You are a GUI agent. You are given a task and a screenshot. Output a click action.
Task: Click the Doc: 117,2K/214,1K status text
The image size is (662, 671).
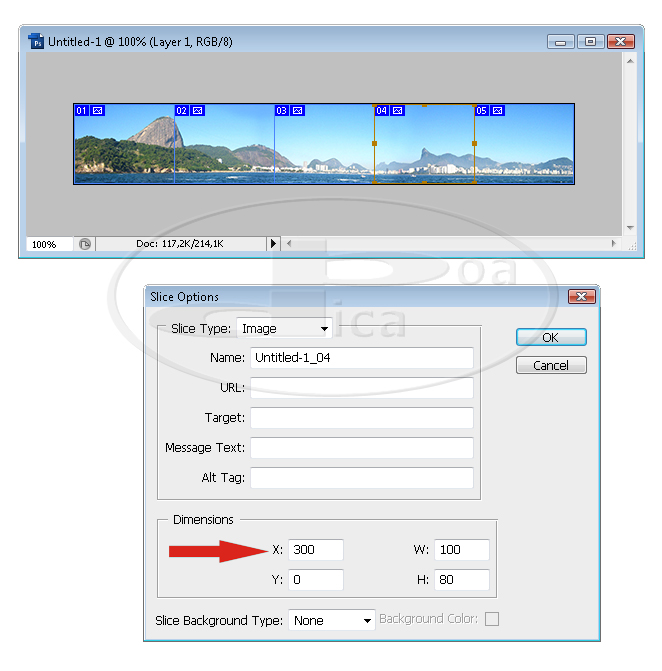coord(180,244)
